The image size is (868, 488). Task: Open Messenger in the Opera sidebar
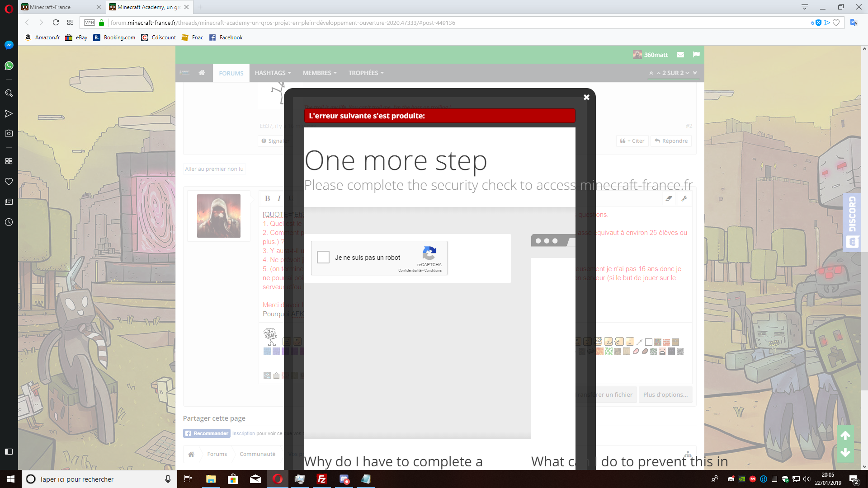tap(9, 45)
